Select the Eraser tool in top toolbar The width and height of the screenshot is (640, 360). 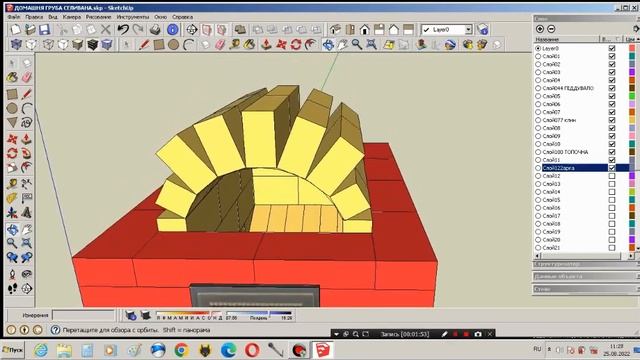click(x=220, y=44)
